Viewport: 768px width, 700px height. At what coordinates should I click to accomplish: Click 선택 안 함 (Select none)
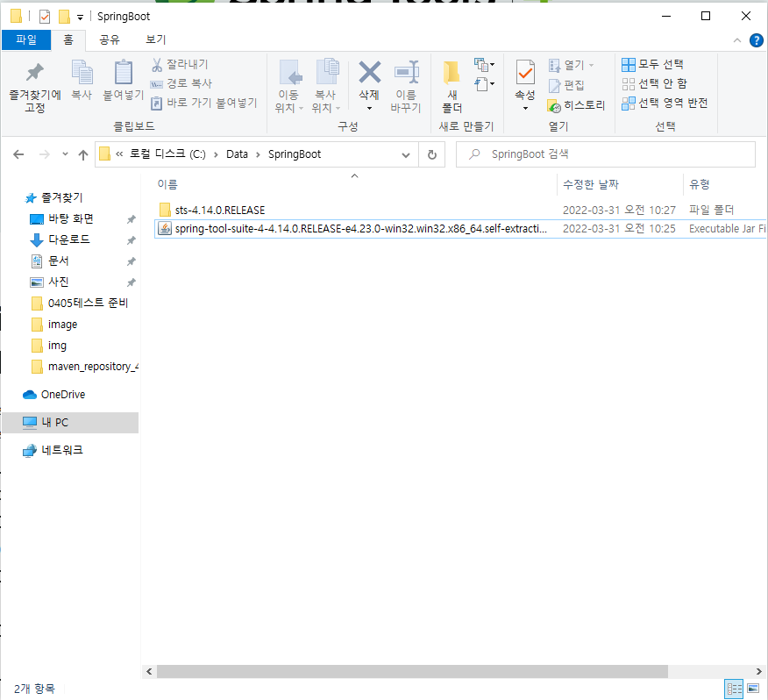click(x=654, y=84)
